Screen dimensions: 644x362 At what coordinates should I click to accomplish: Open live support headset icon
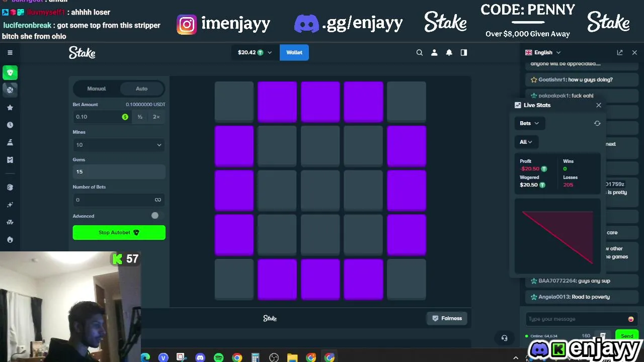[x=505, y=338]
